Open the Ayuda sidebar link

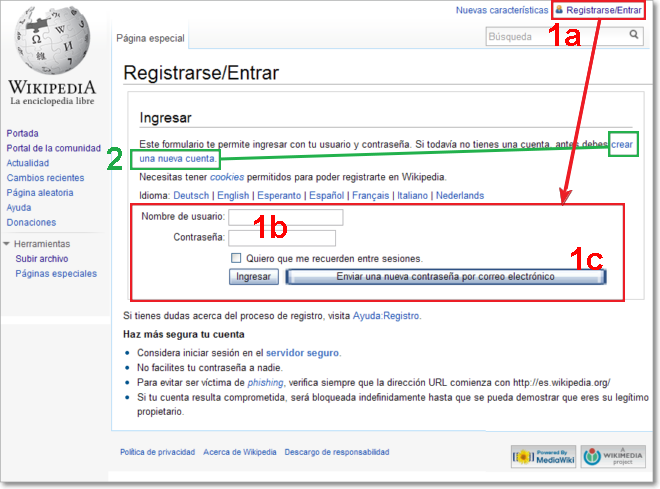pyautogui.click(x=19, y=207)
